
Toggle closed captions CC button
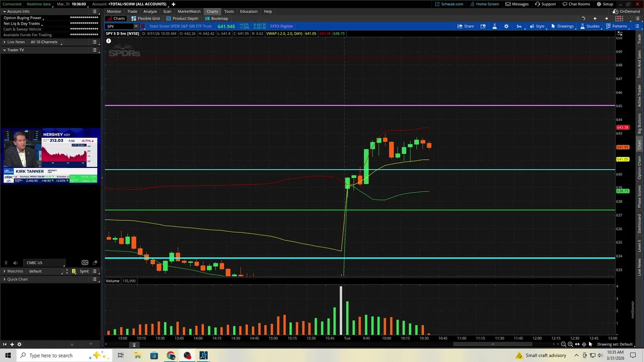[85, 262]
